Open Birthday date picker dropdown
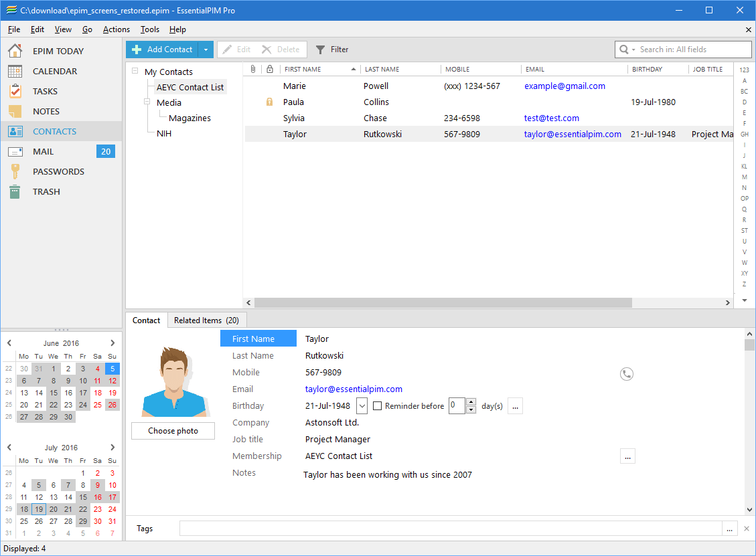Image resolution: width=756 pixels, height=556 pixels. tap(362, 406)
